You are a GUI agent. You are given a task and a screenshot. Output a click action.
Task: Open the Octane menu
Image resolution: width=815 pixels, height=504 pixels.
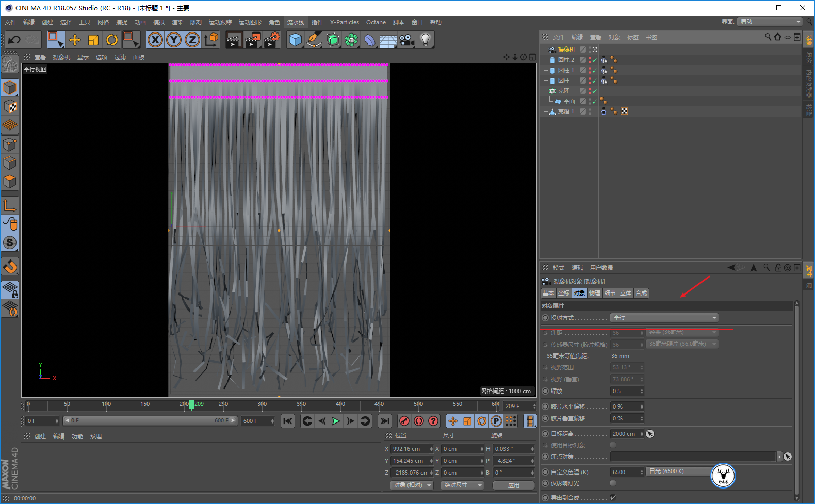[376, 22]
